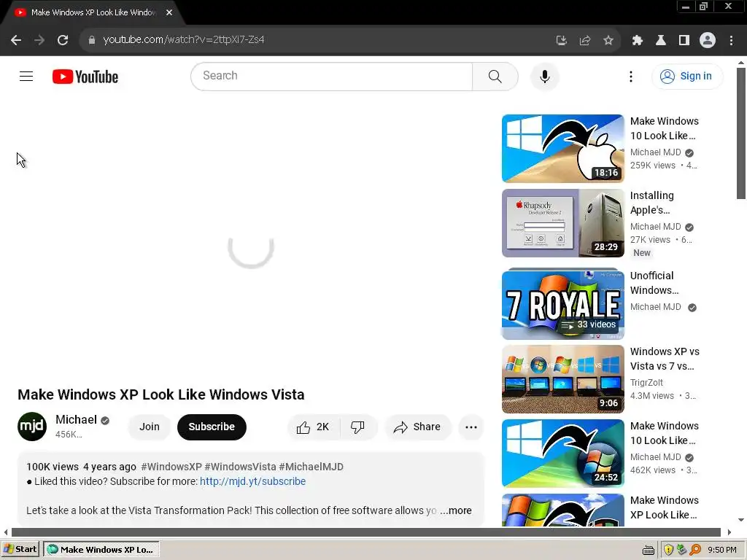The width and height of the screenshot is (747, 560).
Task: Open the Chrome Labs flask icon
Action: click(x=660, y=41)
